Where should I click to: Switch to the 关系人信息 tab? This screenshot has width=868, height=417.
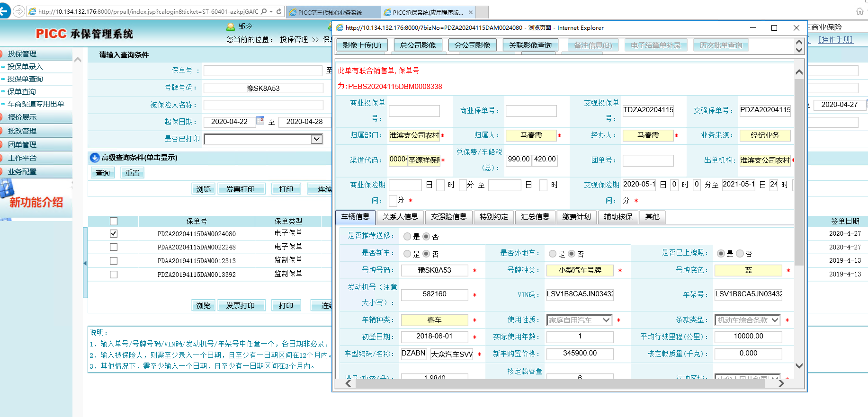tap(400, 217)
